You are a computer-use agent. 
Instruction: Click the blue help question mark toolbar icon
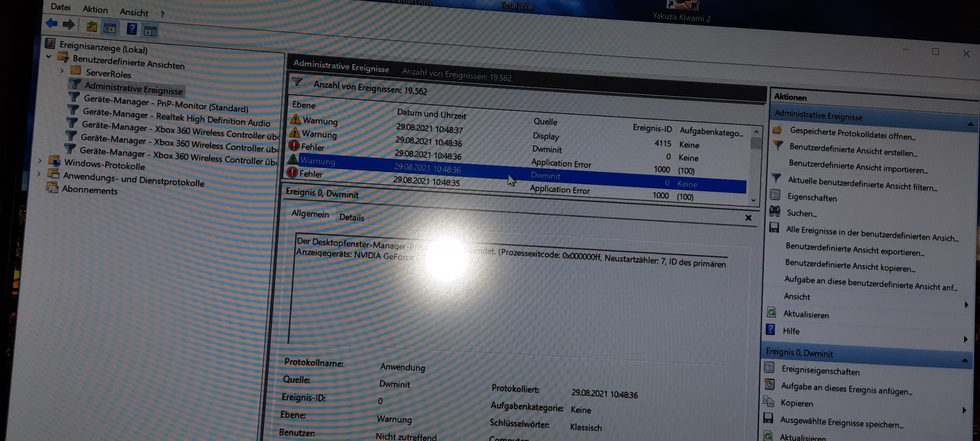(x=132, y=29)
